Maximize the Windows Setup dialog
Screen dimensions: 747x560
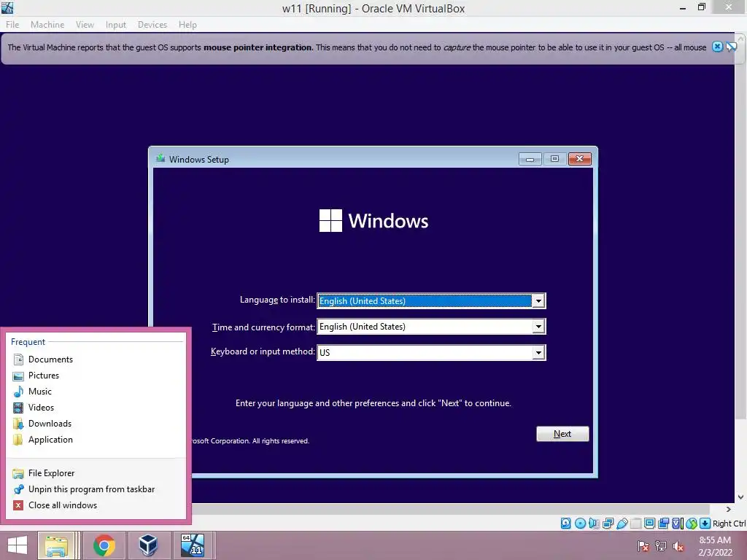(x=554, y=159)
